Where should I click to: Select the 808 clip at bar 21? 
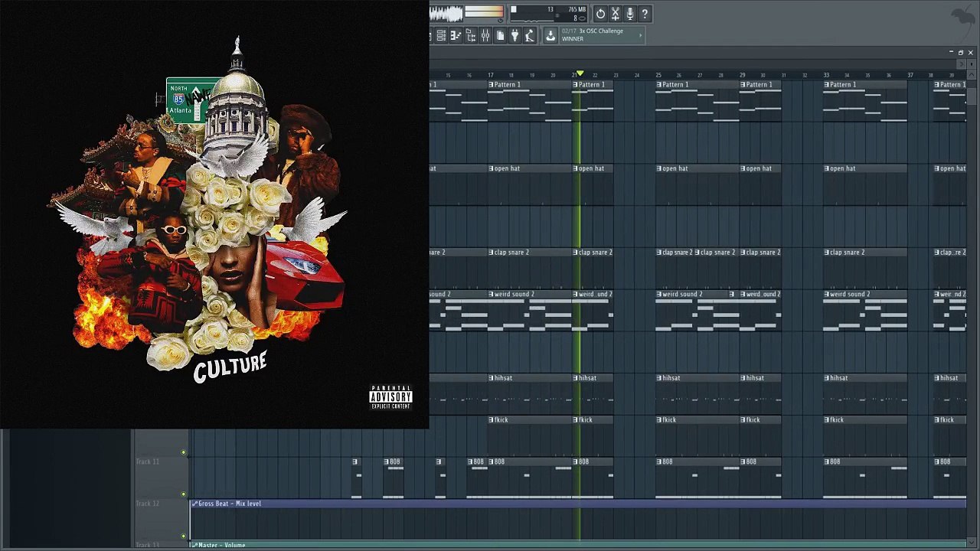593,479
